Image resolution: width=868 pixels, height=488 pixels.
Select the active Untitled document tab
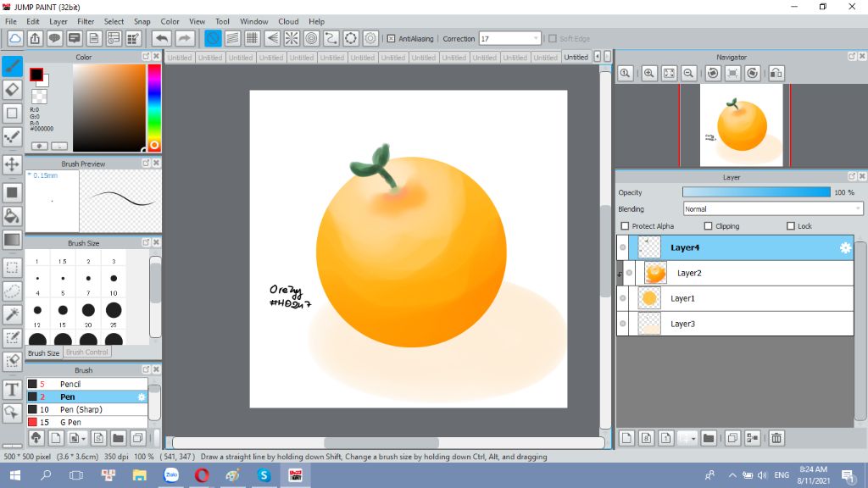point(576,57)
